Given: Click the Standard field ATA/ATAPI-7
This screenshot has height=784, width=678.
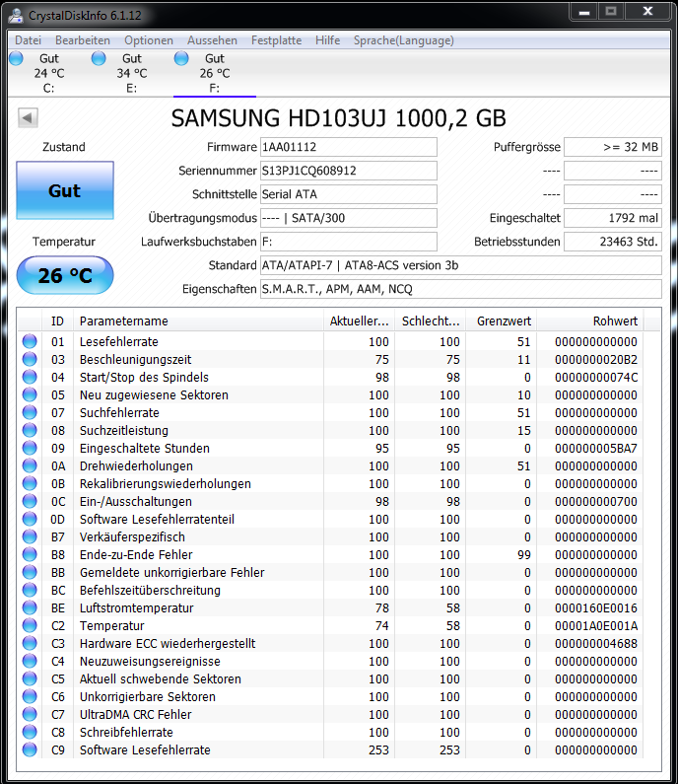Looking at the screenshot, I should pyautogui.click(x=460, y=265).
